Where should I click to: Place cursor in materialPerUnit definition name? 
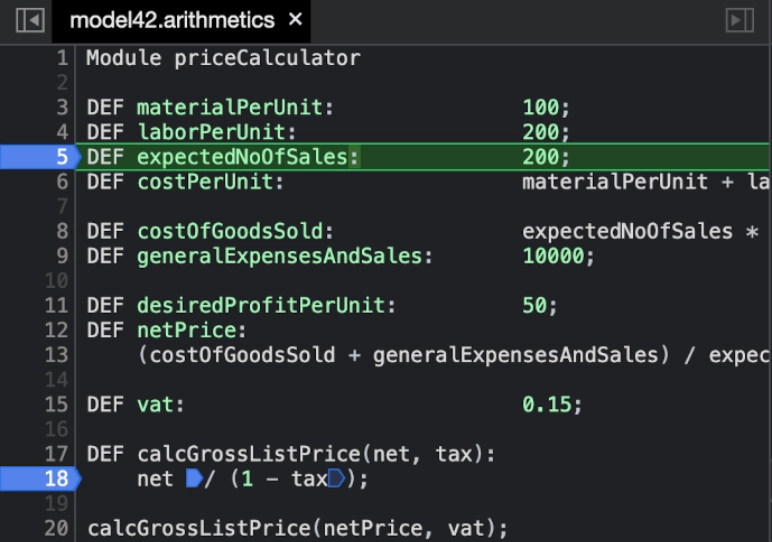pyautogui.click(x=229, y=107)
